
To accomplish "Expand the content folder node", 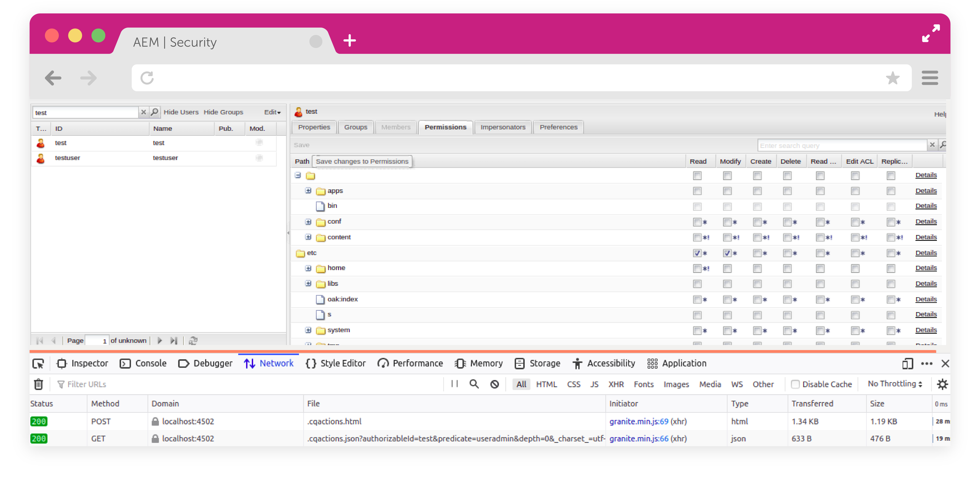I will click(308, 237).
